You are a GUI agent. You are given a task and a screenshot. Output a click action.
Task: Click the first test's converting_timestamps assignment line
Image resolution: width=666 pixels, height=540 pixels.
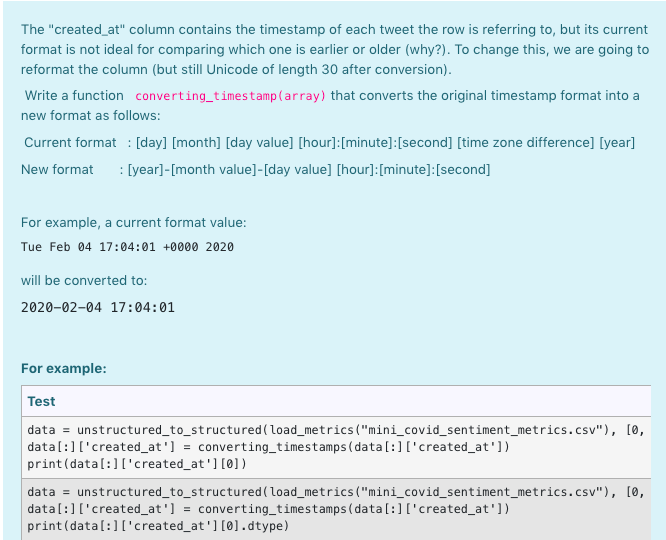tap(268, 447)
